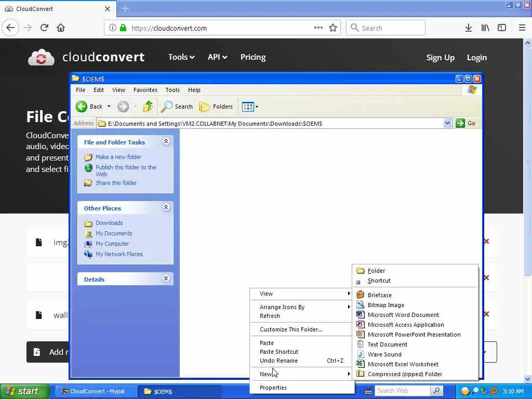Click the green Go arrow button
The image size is (532, 399).
click(460, 123)
